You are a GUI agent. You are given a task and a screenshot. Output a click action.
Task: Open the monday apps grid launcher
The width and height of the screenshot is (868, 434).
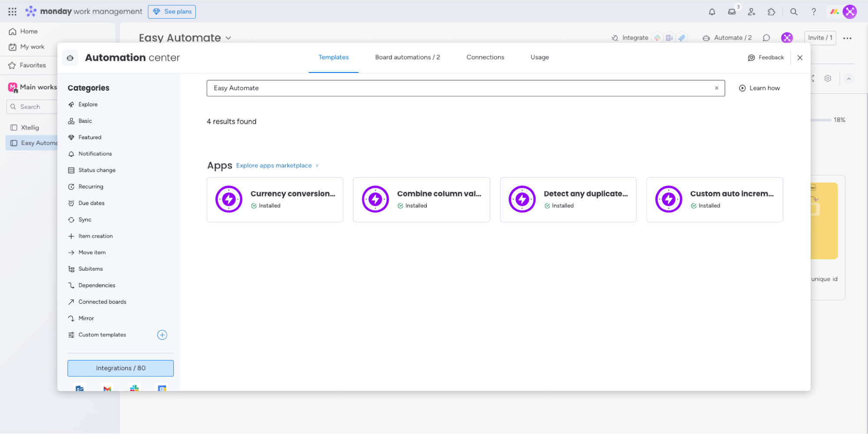click(x=12, y=11)
